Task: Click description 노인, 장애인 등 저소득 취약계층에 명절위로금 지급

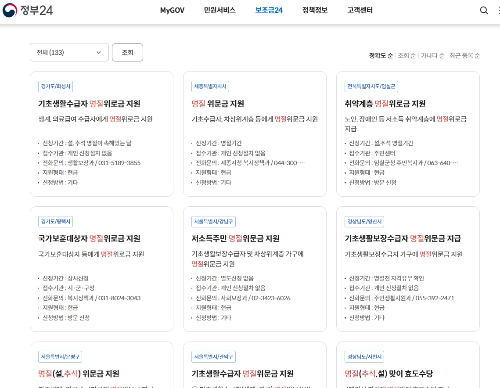Action: tap(406, 124)
